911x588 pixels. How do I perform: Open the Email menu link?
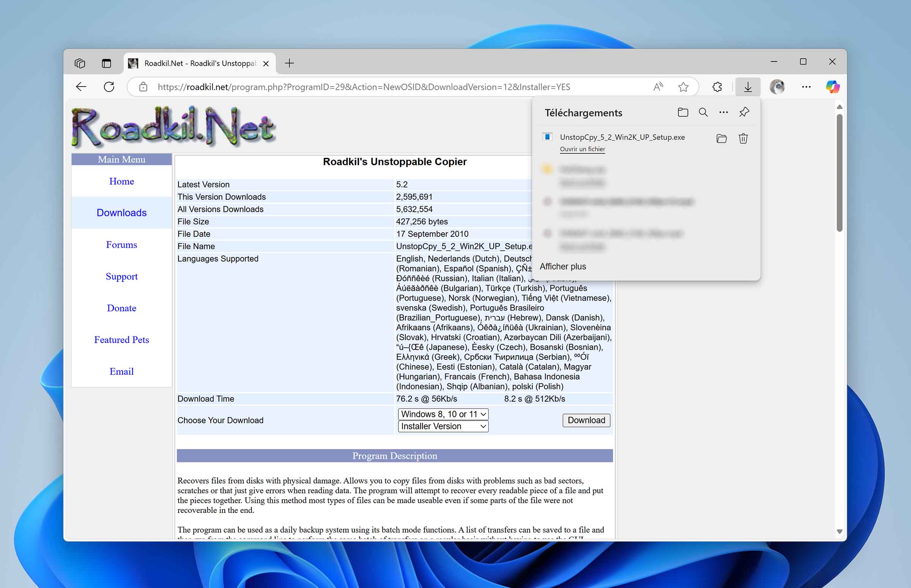tap(121, 371)
